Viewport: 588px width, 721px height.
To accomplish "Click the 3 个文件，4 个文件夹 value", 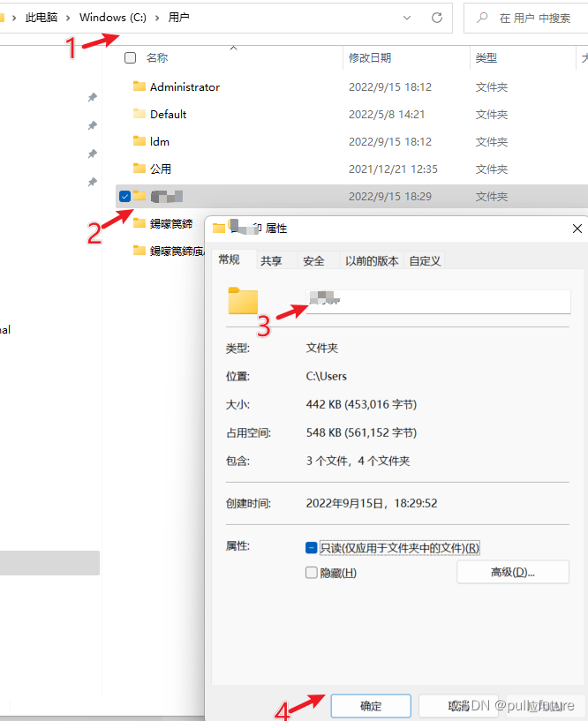I will point(358,461).
